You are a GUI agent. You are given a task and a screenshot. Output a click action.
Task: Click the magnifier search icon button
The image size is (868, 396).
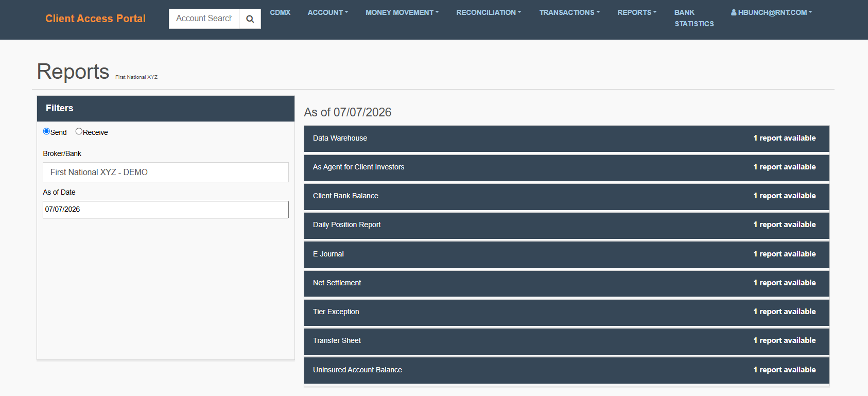(x=250, y=19)
